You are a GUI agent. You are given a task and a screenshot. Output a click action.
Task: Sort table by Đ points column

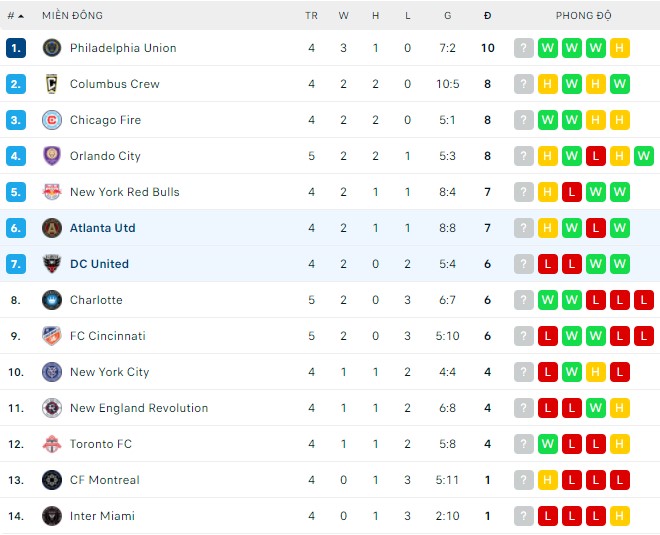[487, 16]
